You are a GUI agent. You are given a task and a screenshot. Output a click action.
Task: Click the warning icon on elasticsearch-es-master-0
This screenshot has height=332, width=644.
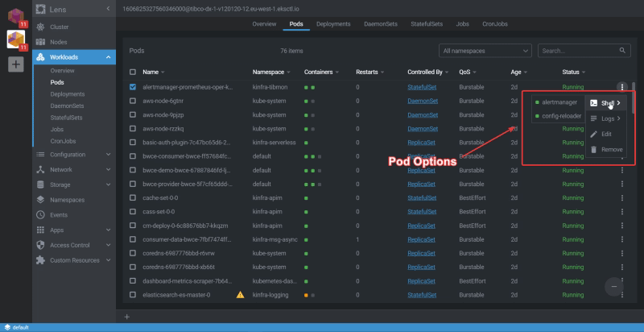click(x=240, y=295)
